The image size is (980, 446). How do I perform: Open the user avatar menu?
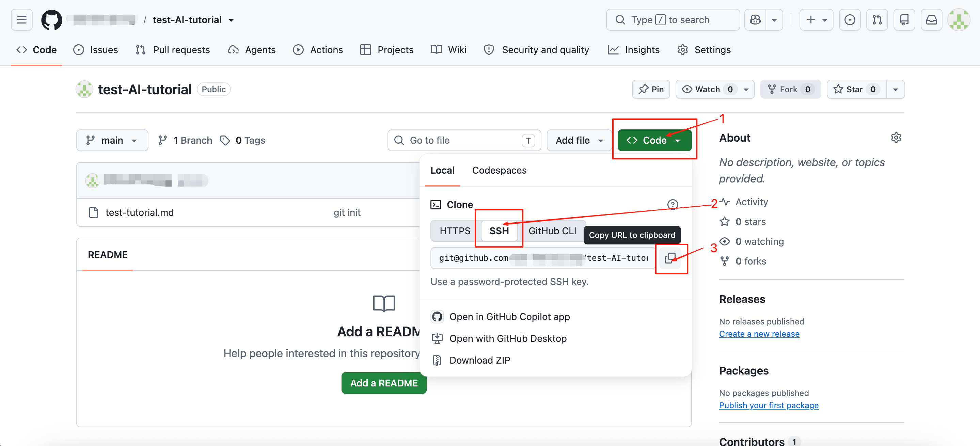tap(959, 20)
